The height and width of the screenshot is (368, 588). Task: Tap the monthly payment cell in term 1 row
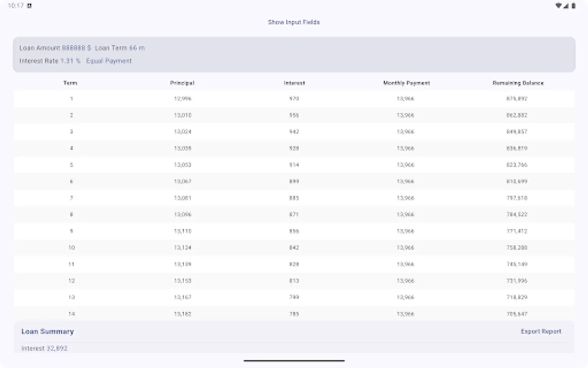405,99
